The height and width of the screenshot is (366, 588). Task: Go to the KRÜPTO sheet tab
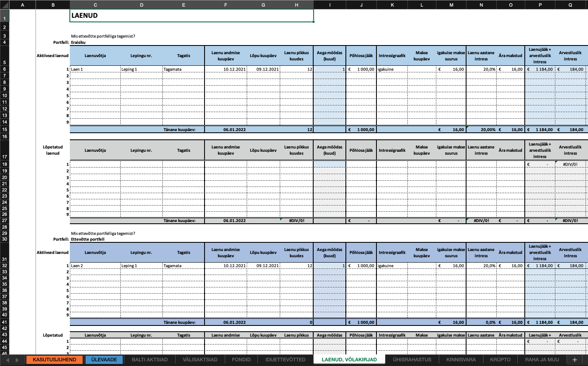(500, 360)
